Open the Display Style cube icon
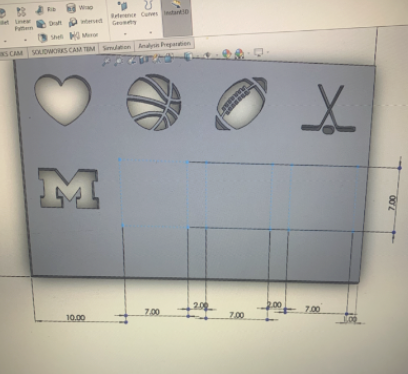Screen dimensions: 408x374 point(188,56)
